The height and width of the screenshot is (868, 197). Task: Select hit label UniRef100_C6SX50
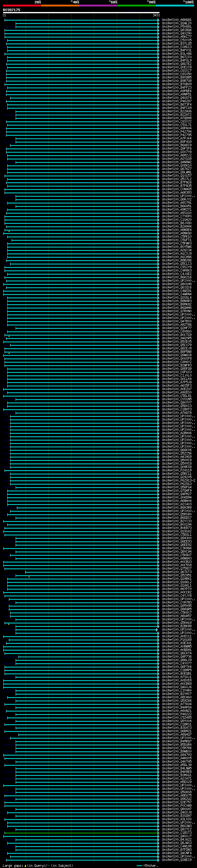[x=176, y=74]
